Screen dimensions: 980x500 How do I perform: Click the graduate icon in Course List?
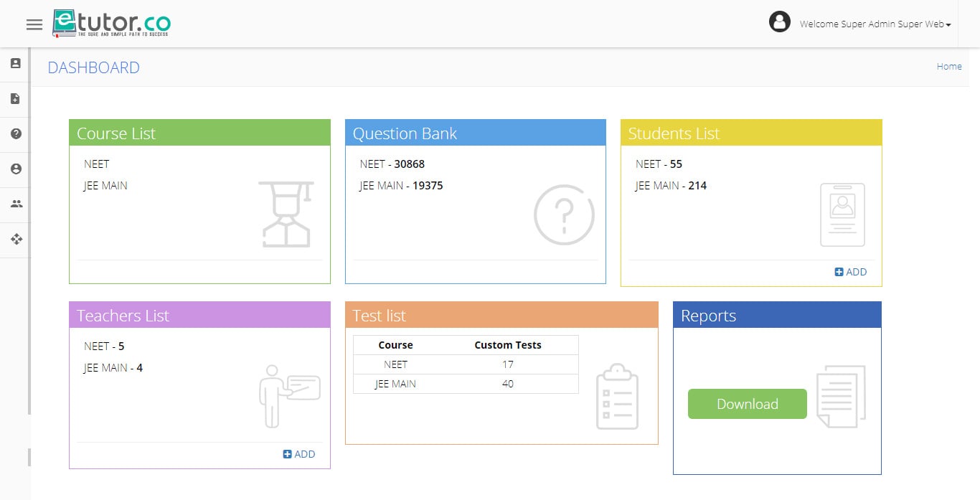286,214
